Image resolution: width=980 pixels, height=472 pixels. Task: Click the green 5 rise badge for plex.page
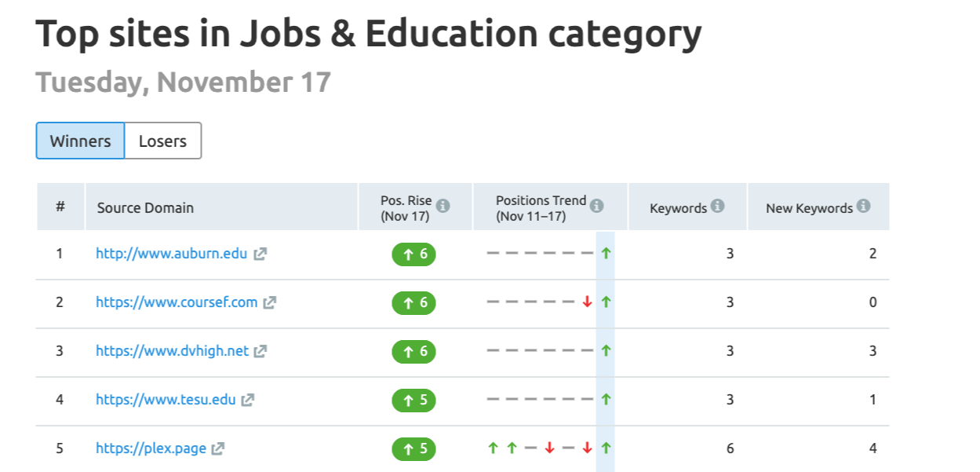click(413, 449)
